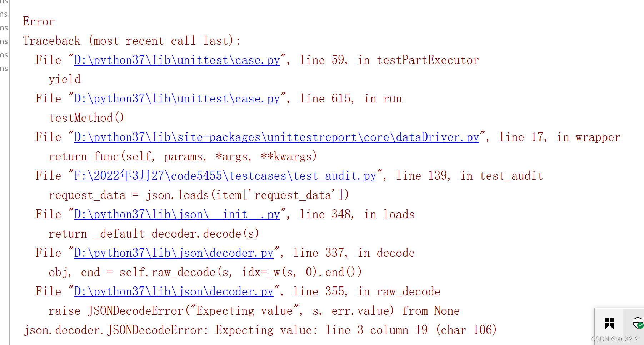Open the dataDriver.py file link
The width and height of the screenshot is (644, 345).
(276, 137)
